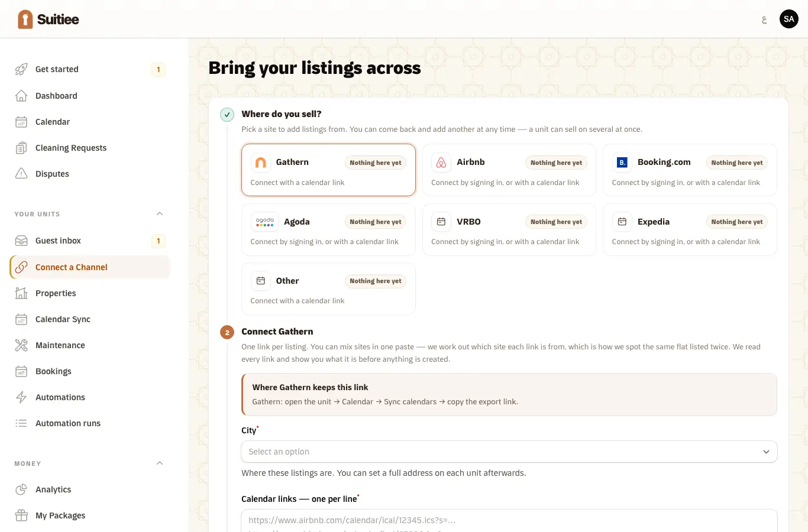The height and width of the screenshot is (532, 808).
Task: Navigate to Bookings
Action: pyautogui.click(x=90, y=371)
